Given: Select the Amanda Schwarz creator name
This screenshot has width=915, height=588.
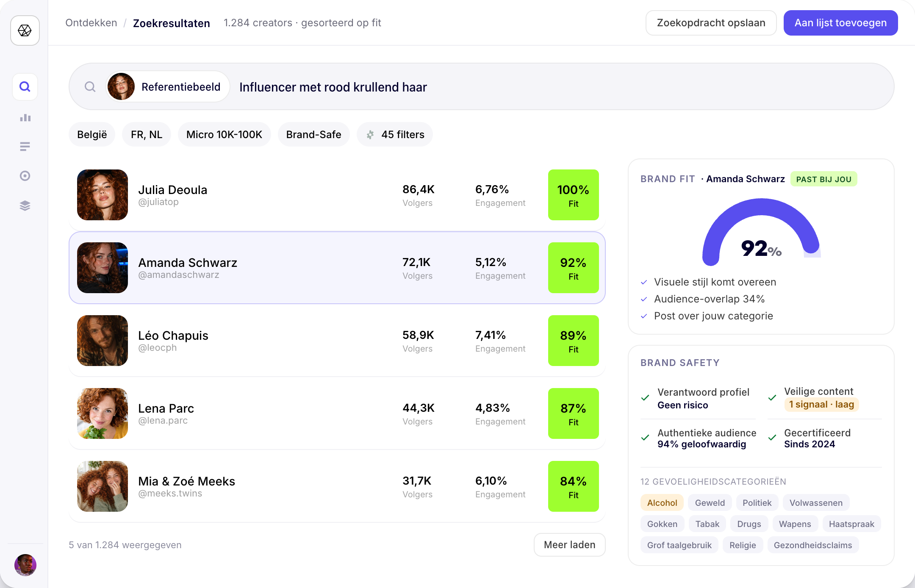Looking at the screenshot, I should [188, 263].
